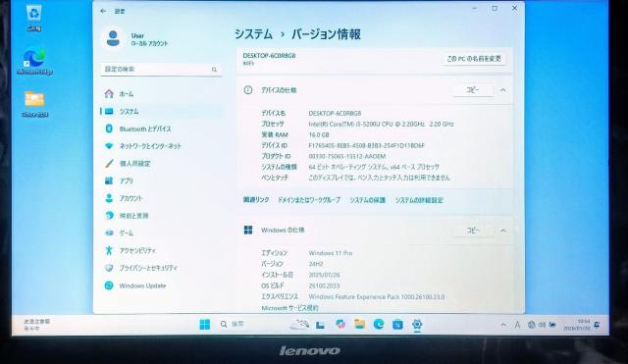Open Microsoft Store from taskbar

pos(397,325)
